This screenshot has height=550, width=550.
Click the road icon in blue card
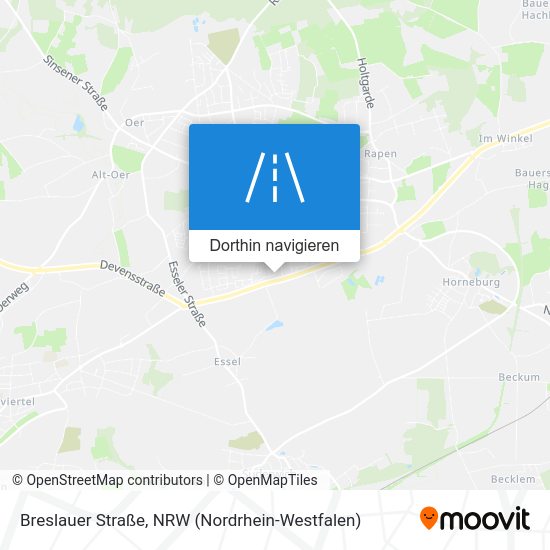coord(275,177)
